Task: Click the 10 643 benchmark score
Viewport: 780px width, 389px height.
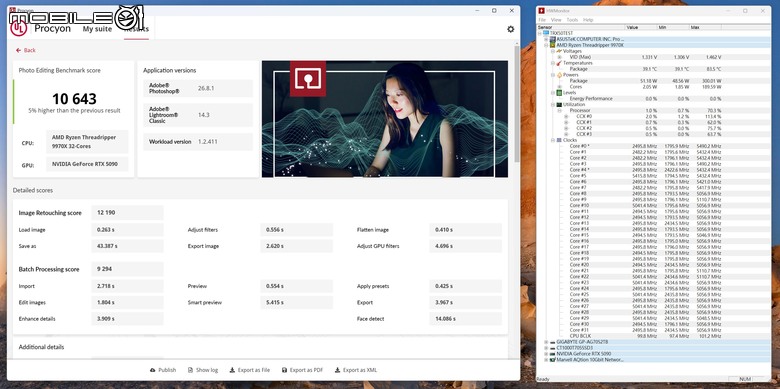Action: point(74,98)
